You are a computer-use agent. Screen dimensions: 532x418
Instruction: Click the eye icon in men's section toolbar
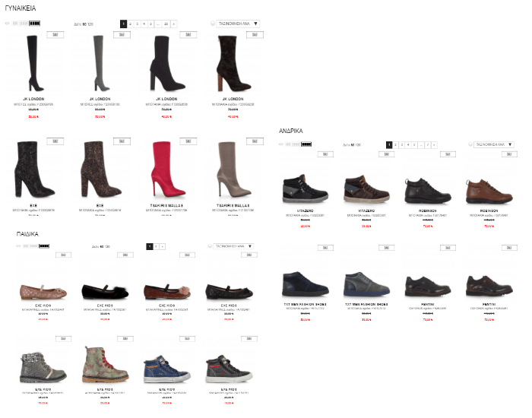280,144
